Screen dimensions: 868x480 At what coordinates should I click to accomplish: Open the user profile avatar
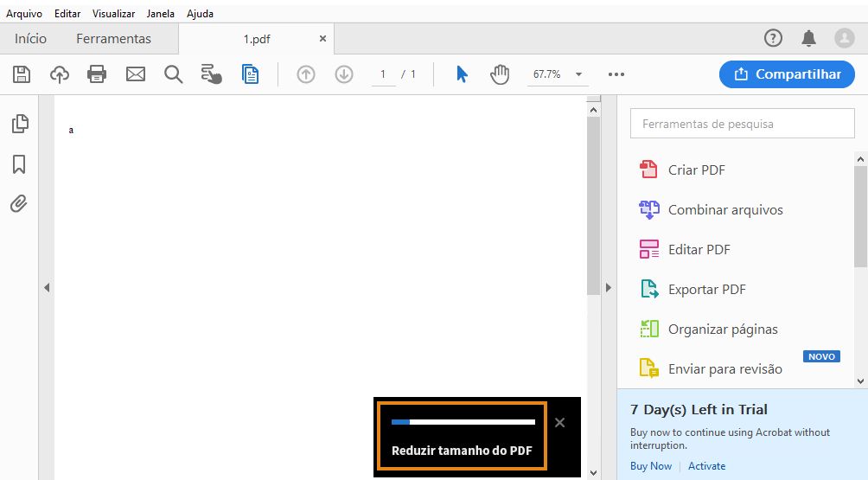click(844, 38)
